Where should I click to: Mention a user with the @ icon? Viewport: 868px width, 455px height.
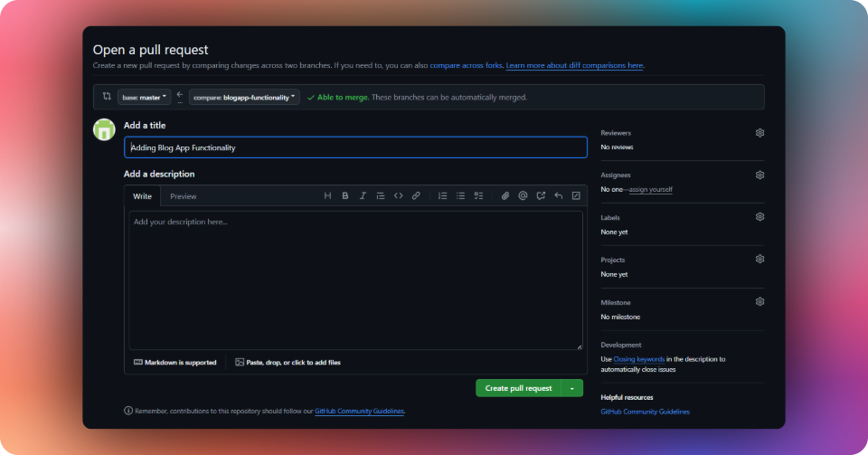tap(524, 196)
